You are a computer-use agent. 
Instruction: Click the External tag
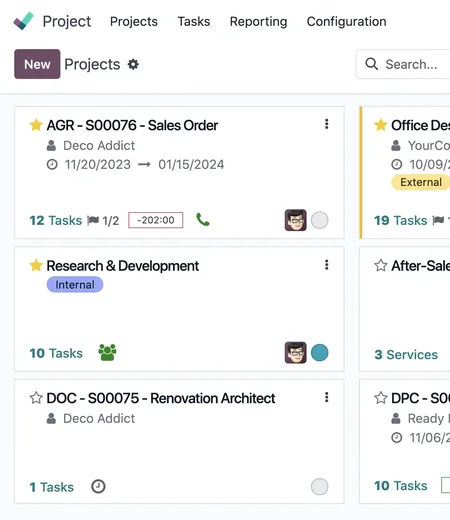click(x=421, y=182)
